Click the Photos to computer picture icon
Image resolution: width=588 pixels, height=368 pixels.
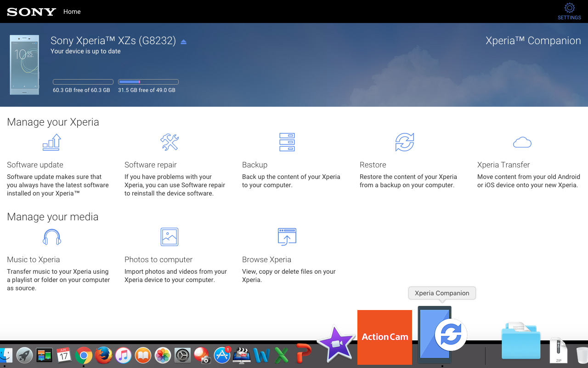[170, 237]
